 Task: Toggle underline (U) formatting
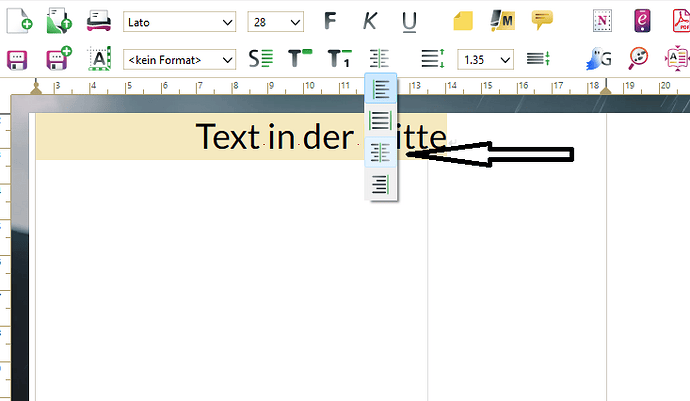tap(409, 22)
